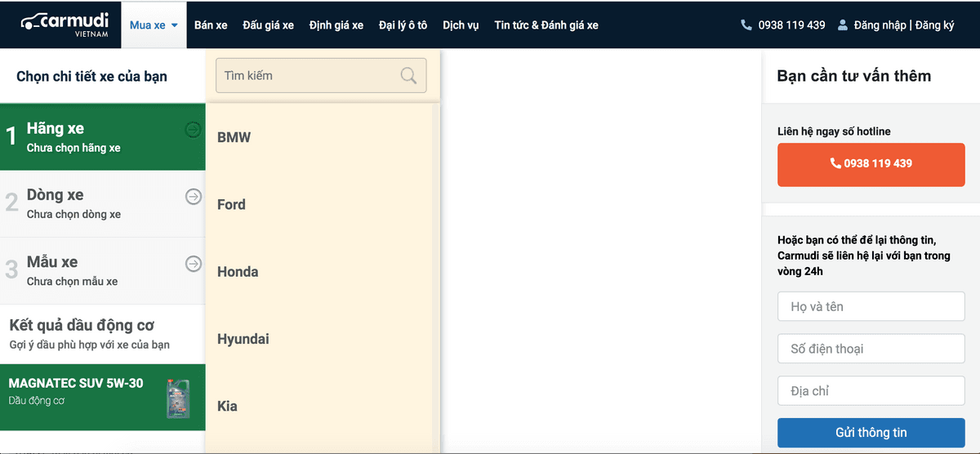Choose Hyundai in the brand list

point(243,339)
